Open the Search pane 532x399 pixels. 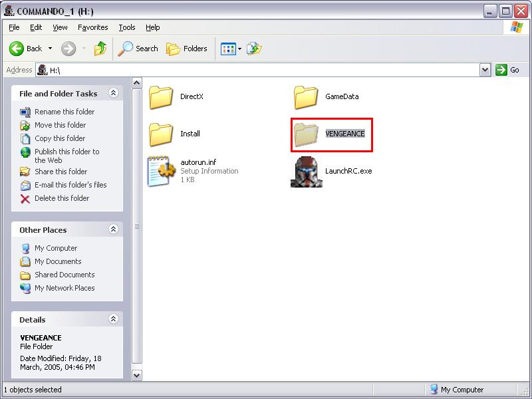point(138,49)
